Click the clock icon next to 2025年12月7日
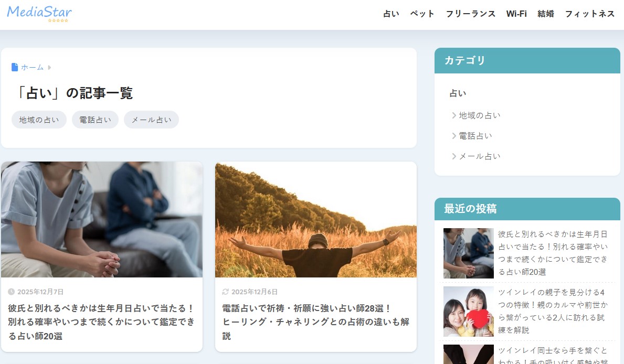Viewport: 624px width, 364px height. click(x=12, y=292)
